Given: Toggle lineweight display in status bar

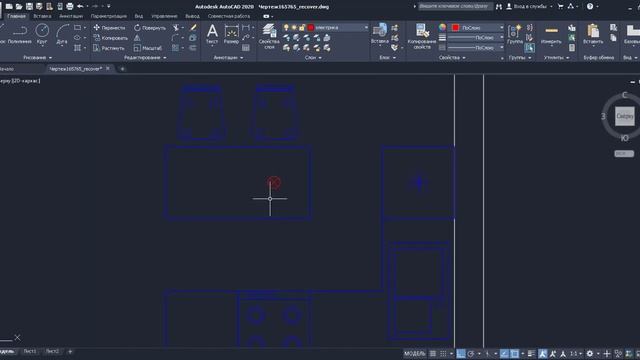Looking at the screenshot, I should tap(531, 353).
